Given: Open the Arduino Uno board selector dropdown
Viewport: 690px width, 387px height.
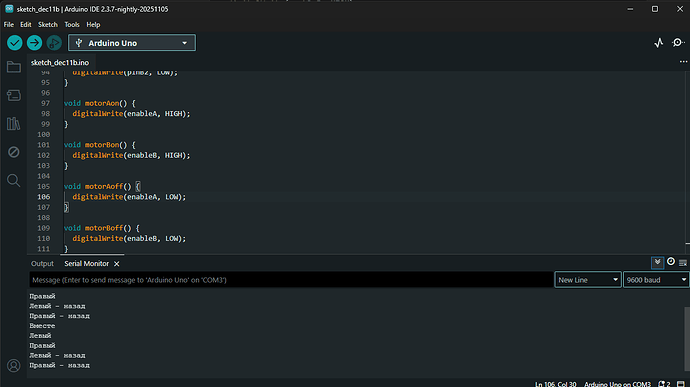Looking at the screenshot, I should point(132,43).
